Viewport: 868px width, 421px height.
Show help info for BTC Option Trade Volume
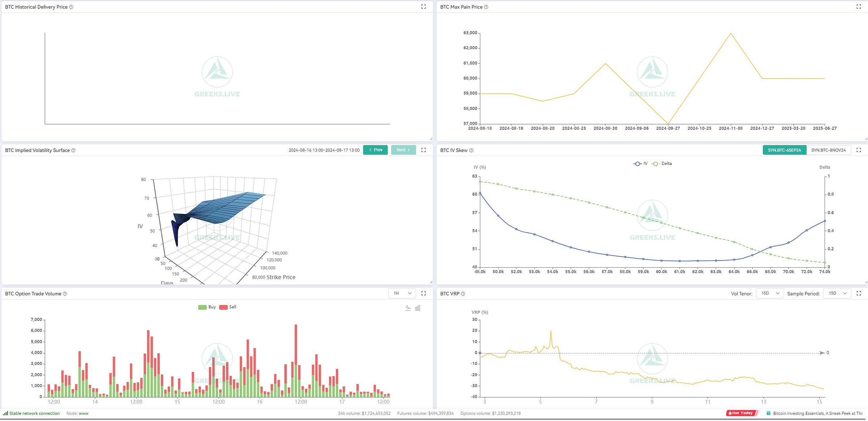point(65,294)
